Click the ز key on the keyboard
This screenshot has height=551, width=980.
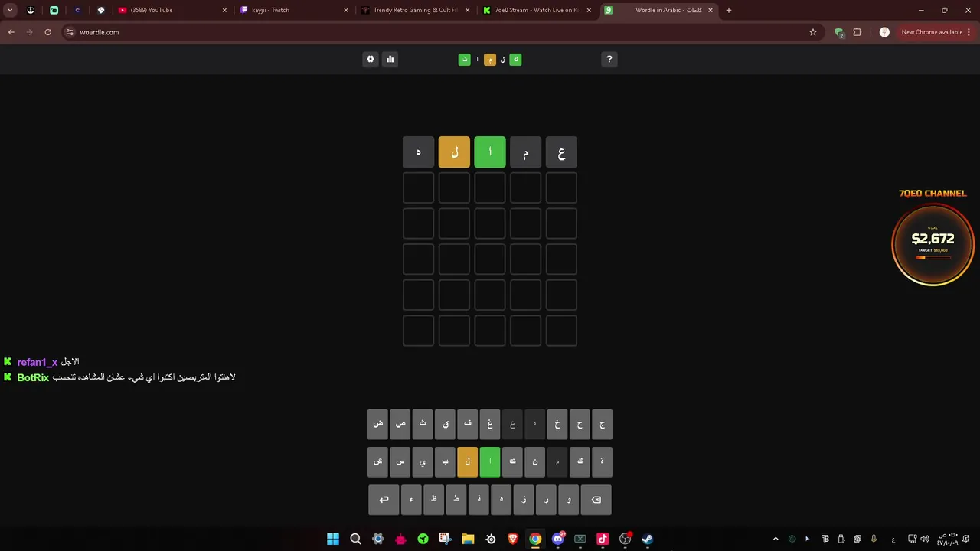(x=524, y=500)
